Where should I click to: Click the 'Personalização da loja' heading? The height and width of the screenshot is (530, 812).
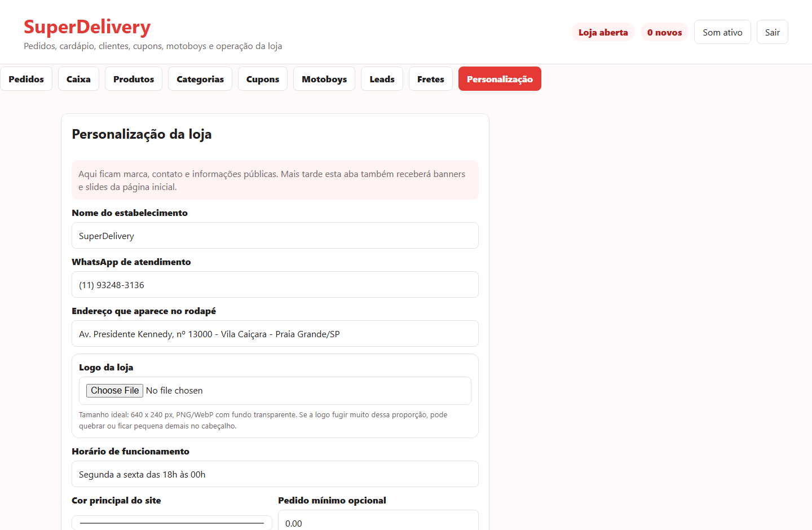click(142, 134)
